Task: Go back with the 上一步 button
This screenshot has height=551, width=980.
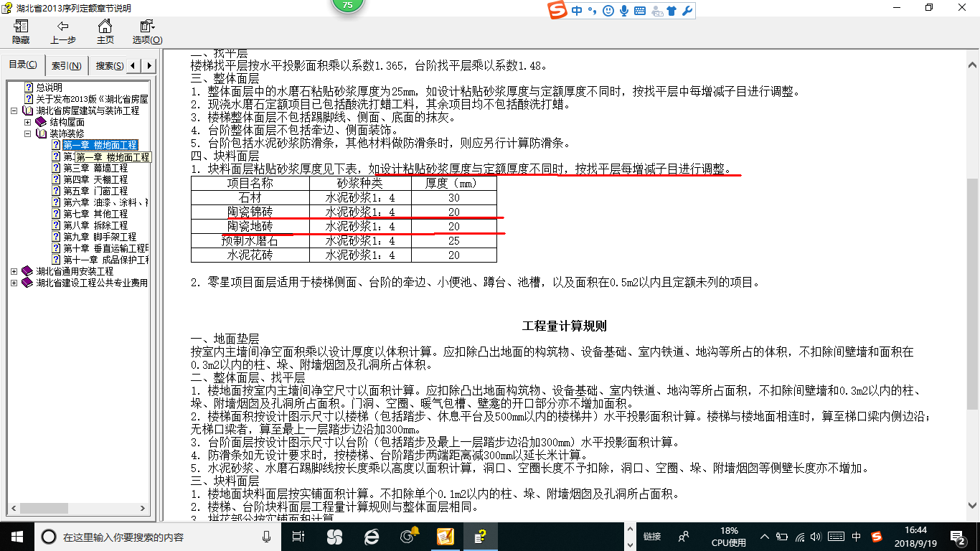Action: (x=63, y=32)
